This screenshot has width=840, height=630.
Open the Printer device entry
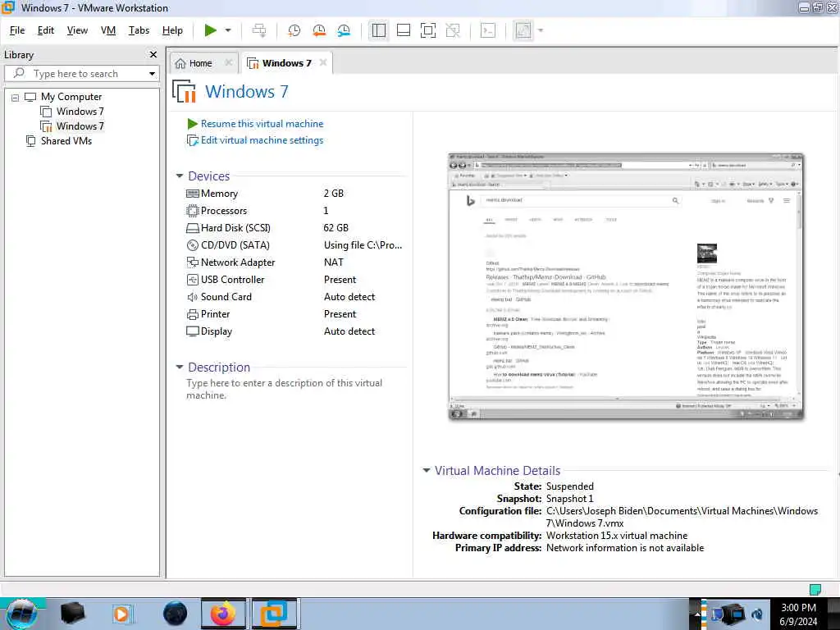pyautogui.click(x=215, y=314)
